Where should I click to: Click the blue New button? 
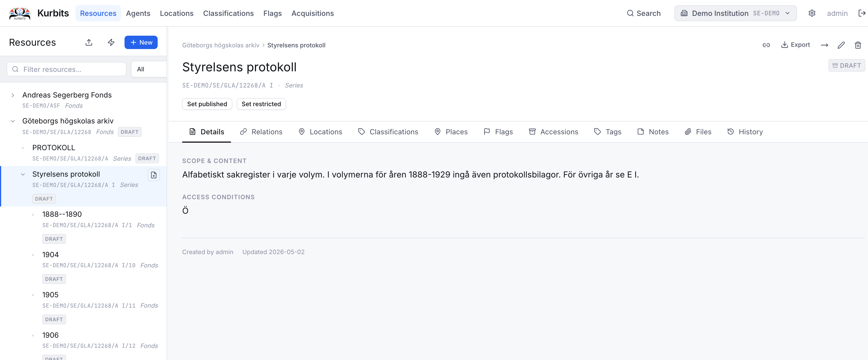pos(141,42)
